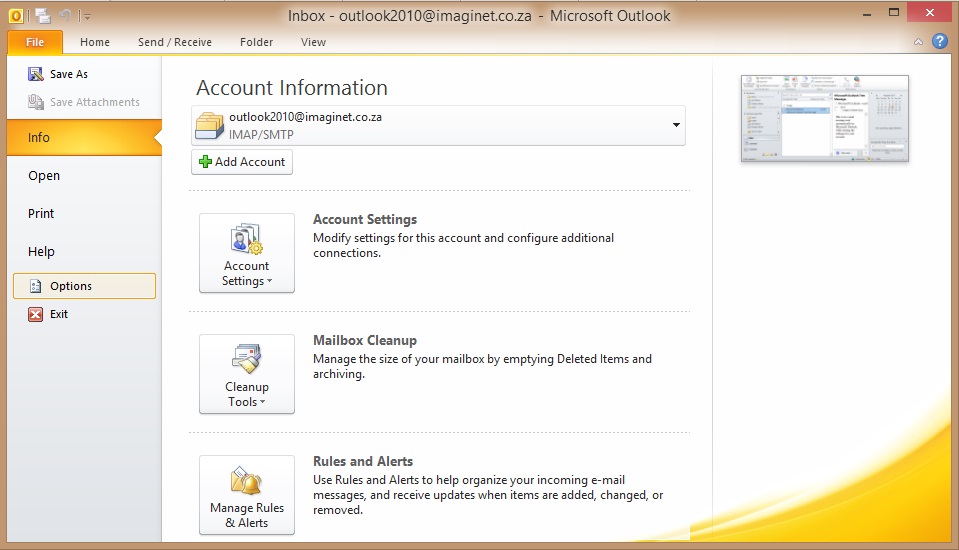Click the mailbox folder icon beside account name
This screenshot has height=550, width=959.
point(210,125)
